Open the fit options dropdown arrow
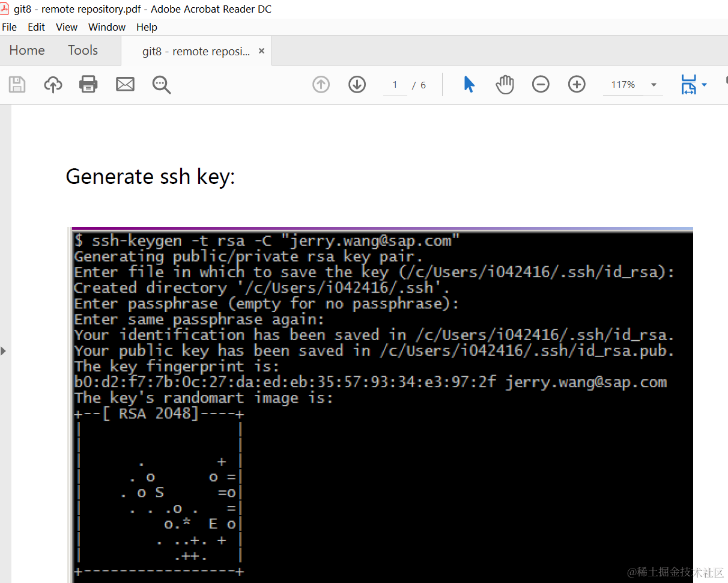Screen dimensions: 728x583 pos(705,85)
